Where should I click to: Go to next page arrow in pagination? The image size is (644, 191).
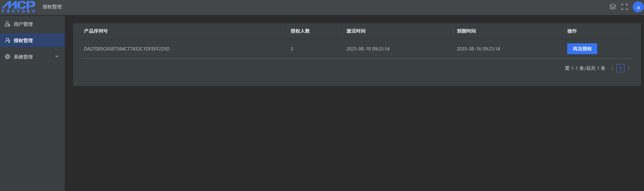[629, 69]
